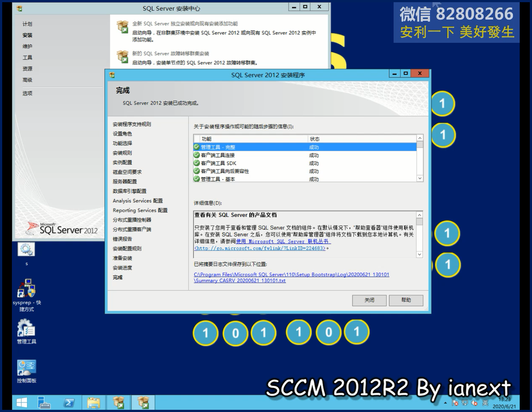Select the 客户端工具连接 row

pyautogui.click(x=305, y=155)
